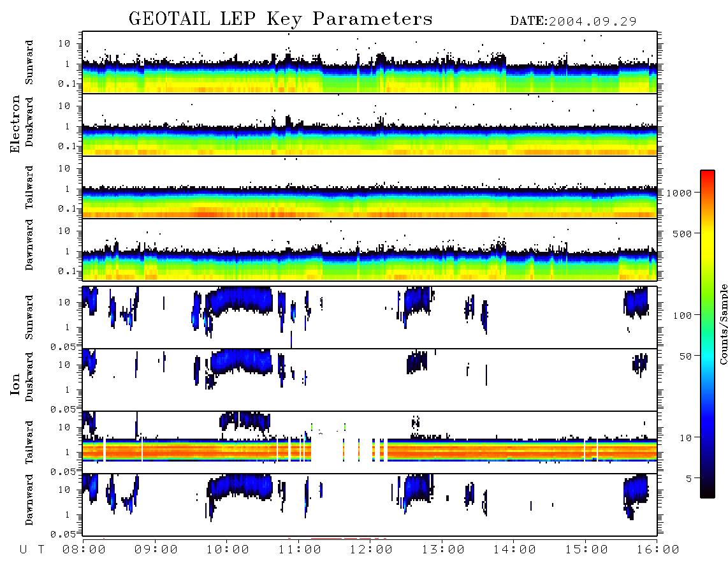The height and width of the screenshot is (561, 728).
Task: Click the "15:00" time tick label
Action: coord(586,550)
